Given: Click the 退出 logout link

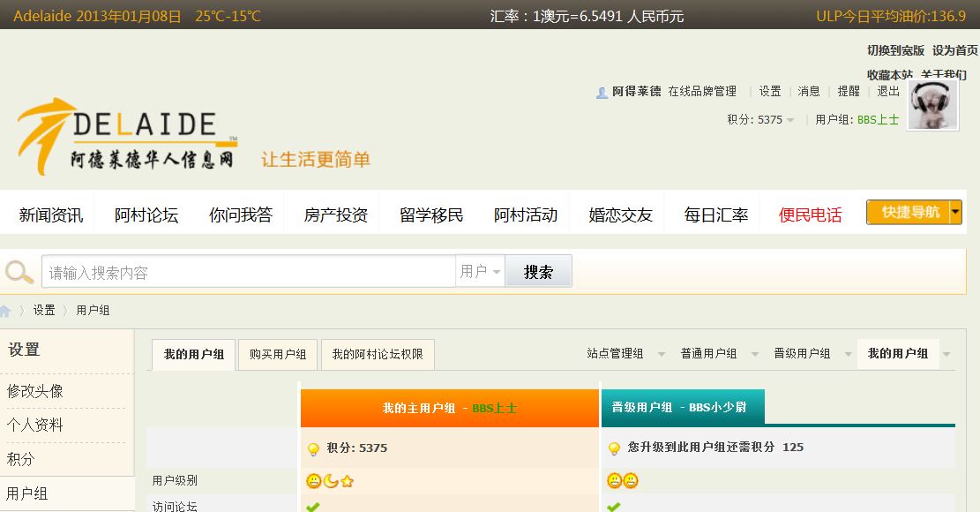Looking at the screenshot, I should (x=888, y=92).
